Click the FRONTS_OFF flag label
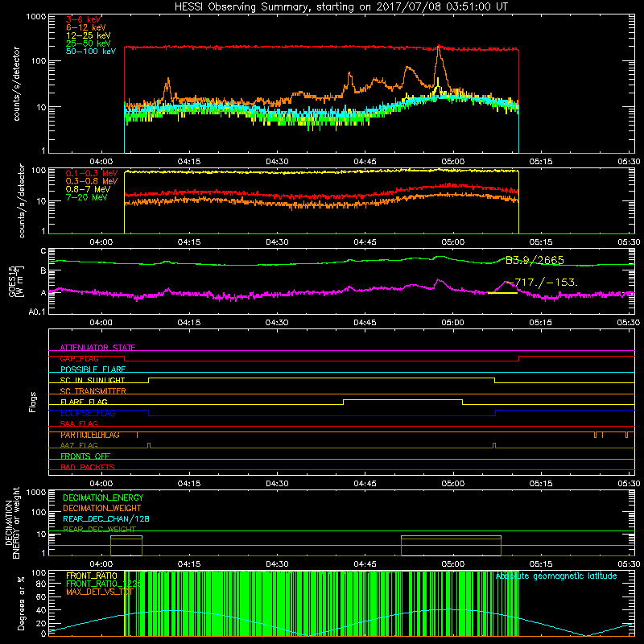This screenshot has height=644, width=644. point(85,456)
